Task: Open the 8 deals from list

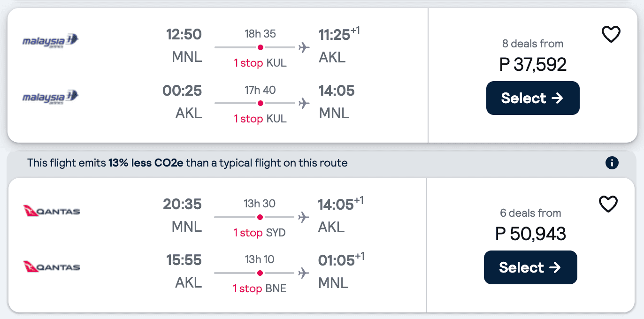Action: [x=533, y=43]
